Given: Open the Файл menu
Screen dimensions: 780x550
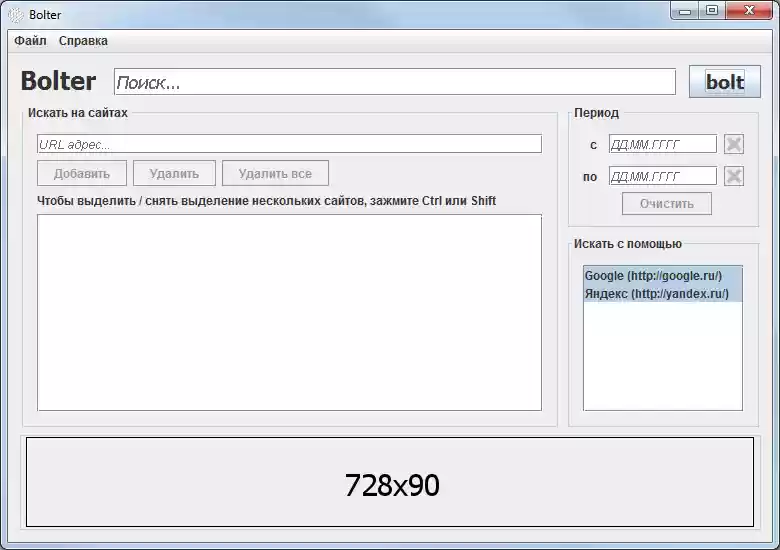Looking at the screenshot, I should (30, 41).
